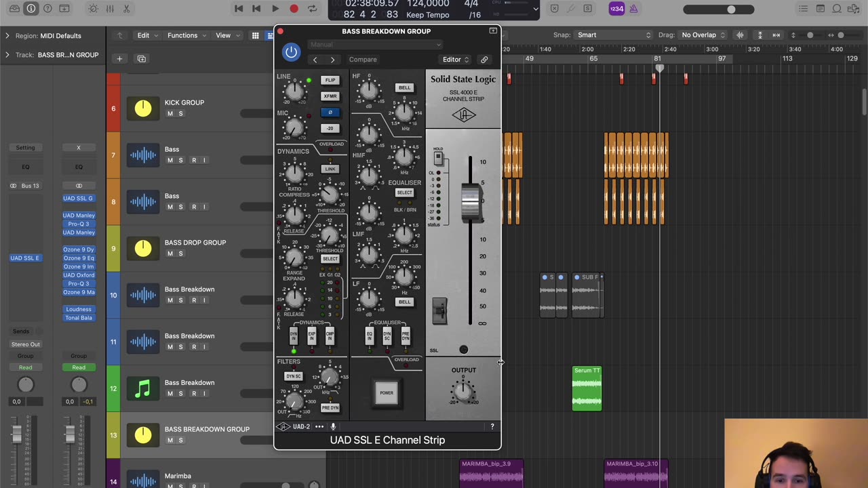Go to next plugin preset arrow
The width and height of the screenshot is (868, 488).
click(332, 60)
